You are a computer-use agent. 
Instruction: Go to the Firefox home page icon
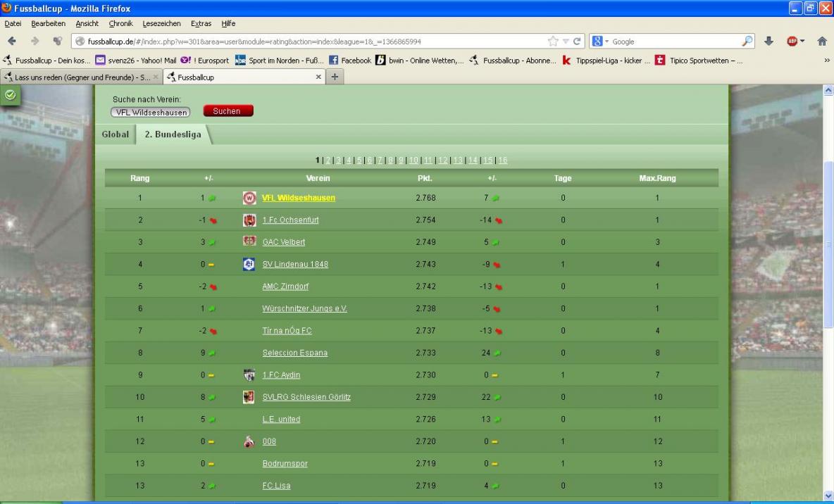click(821, 42)
